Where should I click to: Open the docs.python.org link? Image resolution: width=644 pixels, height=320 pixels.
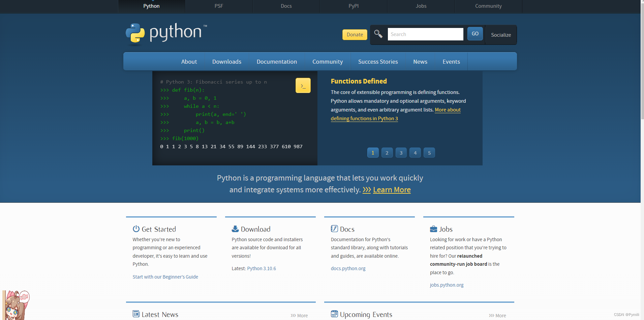pos(348,268)
